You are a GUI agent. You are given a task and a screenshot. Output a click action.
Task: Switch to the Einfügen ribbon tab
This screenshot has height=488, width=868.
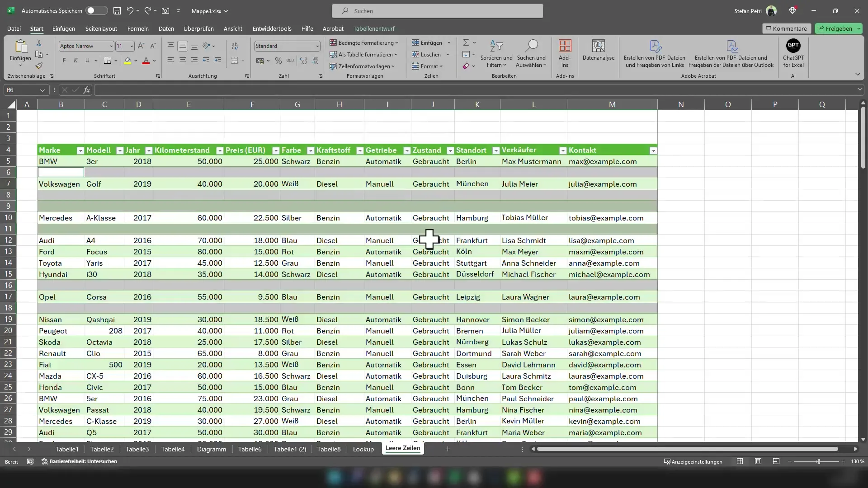(x=64, y=28)
